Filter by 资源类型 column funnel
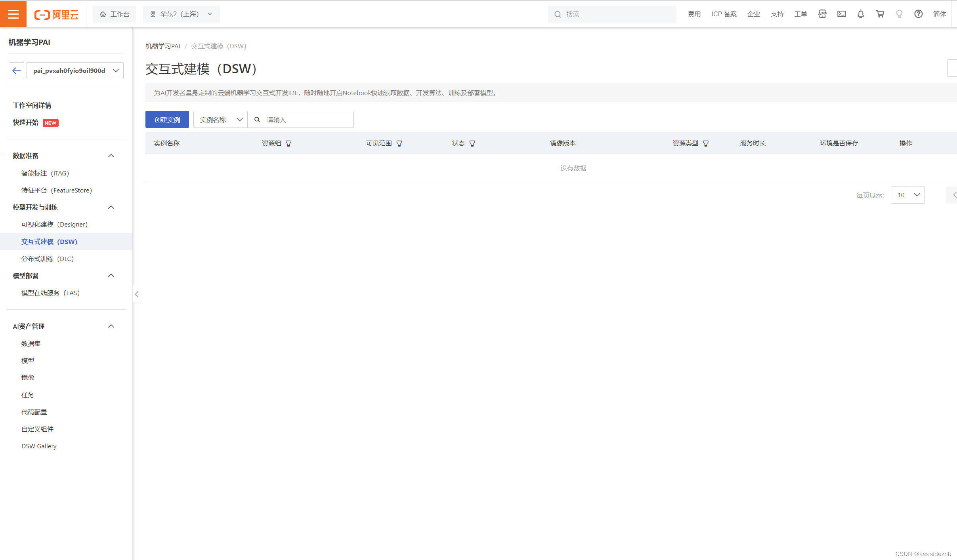Viewport: 957px width, 560px height. click(705, 143)
